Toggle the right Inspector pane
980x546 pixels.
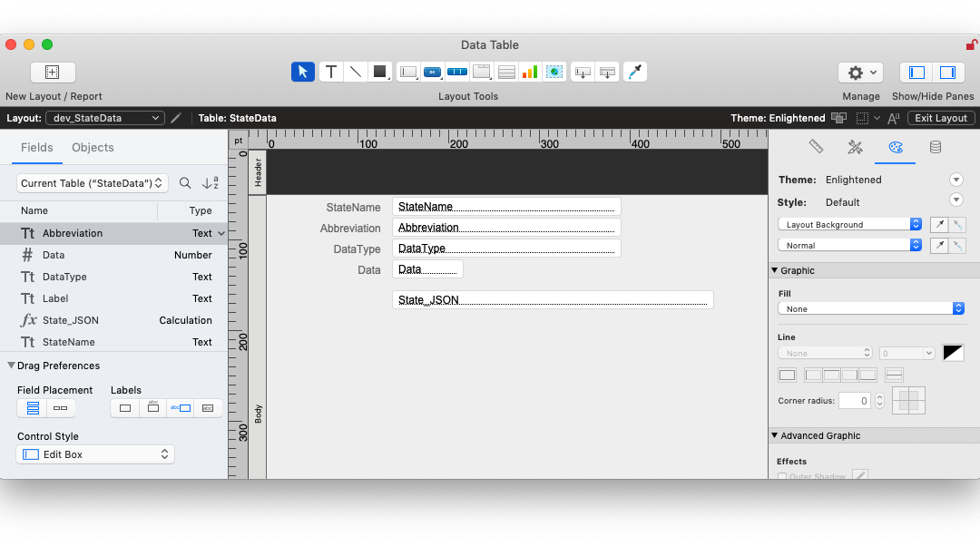tap(947, 72)
